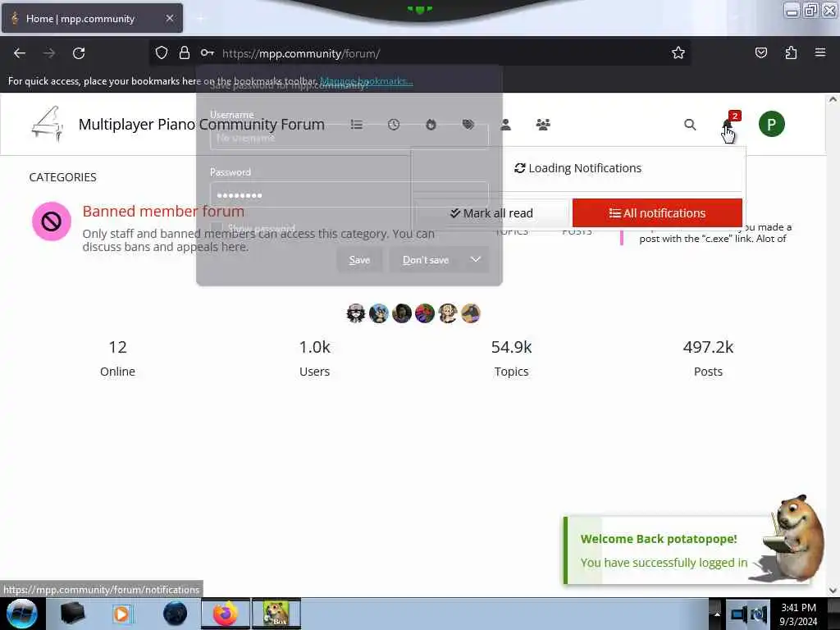Open the saved password key icon

[x=208, y=52]
